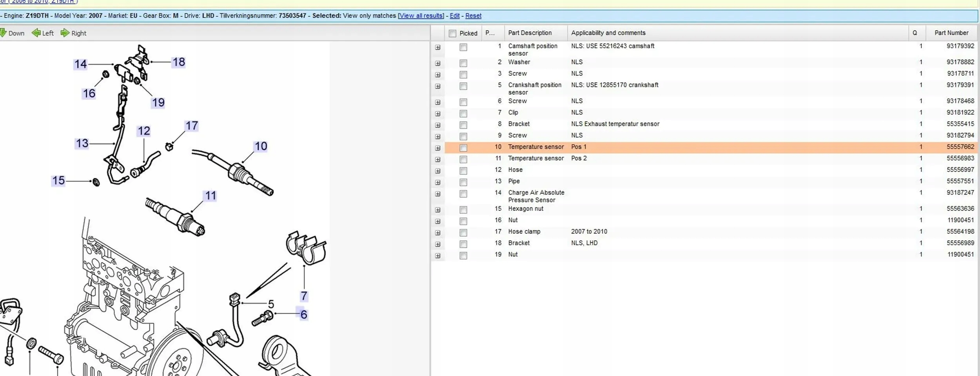Check the Camshaft position sensor row checkbox
Viewport: 980px width, 376px height.
pyautogui.click(x=463, y=47)
